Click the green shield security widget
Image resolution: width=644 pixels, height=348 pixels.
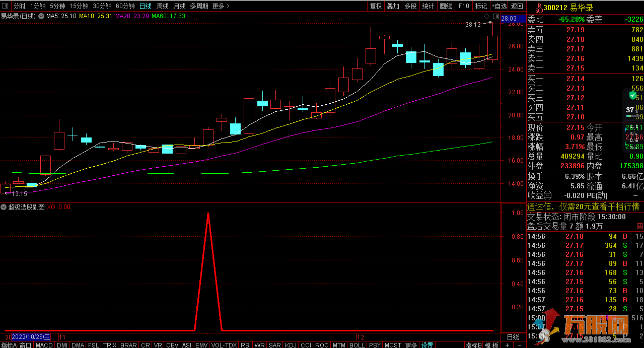click(x=632, y=96)
